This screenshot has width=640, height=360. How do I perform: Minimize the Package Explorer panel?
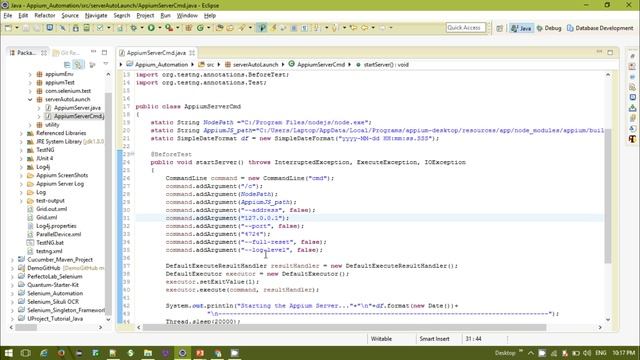pos(93,52)
